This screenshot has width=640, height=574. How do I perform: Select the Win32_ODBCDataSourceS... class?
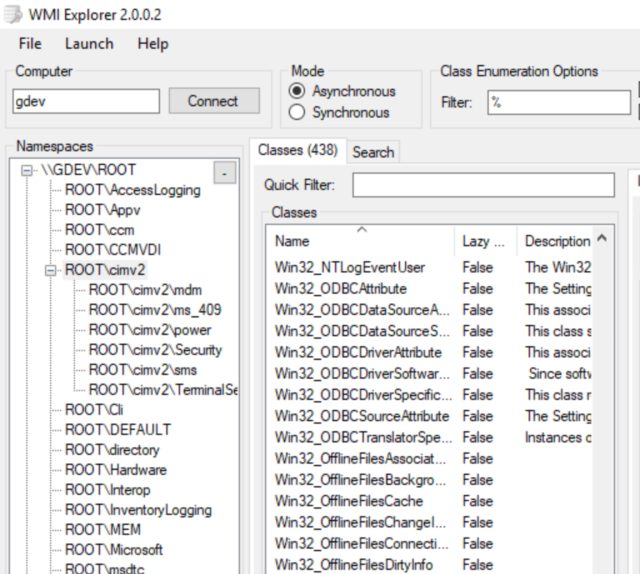click(362, 331)
